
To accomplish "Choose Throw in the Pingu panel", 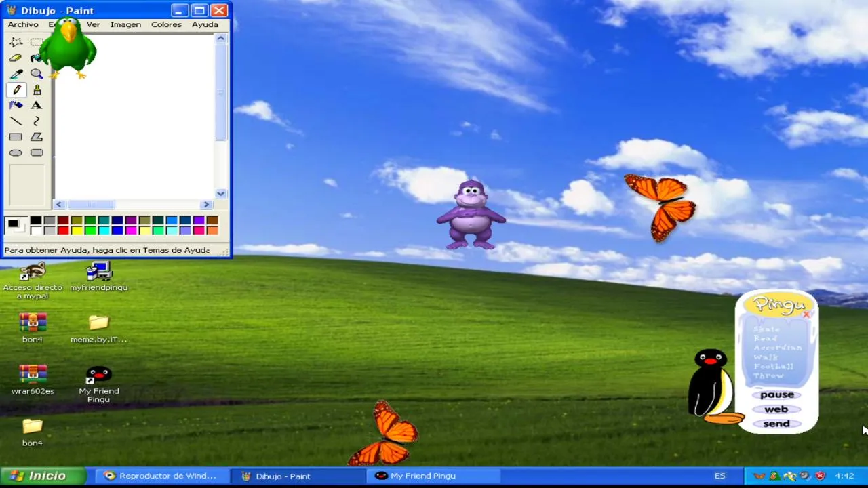I will 768,375.
